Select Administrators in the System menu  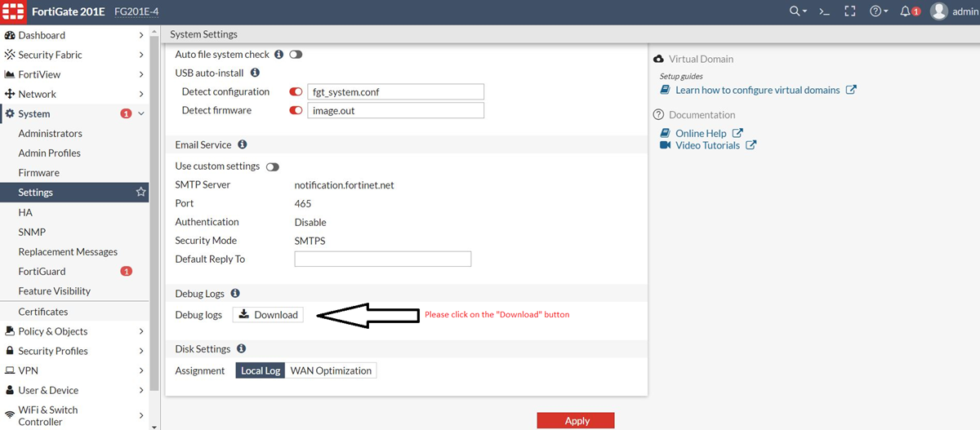pos(50,133)
